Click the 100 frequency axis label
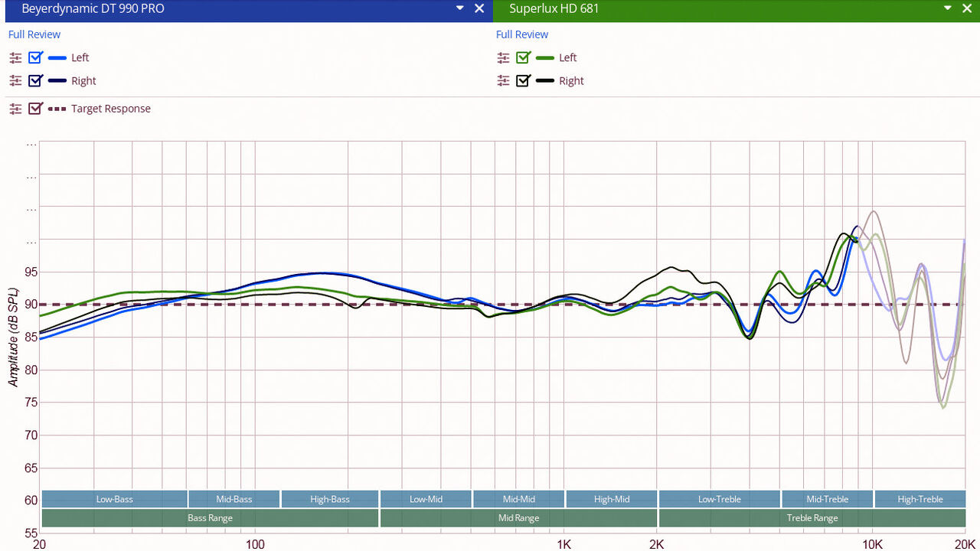 [255, 544]
